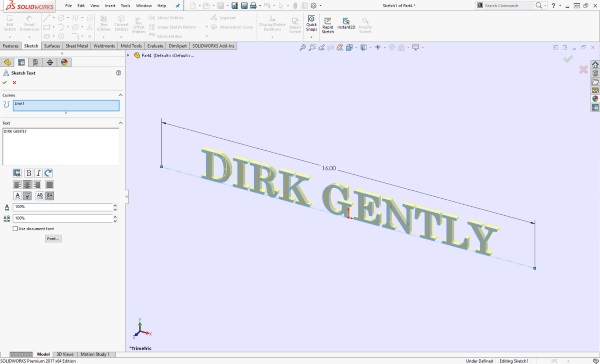Image resolution: width=600 pixels, height=364 pixels.
Task: Click the Quick Snaps tool
Action: coord(311,24)
